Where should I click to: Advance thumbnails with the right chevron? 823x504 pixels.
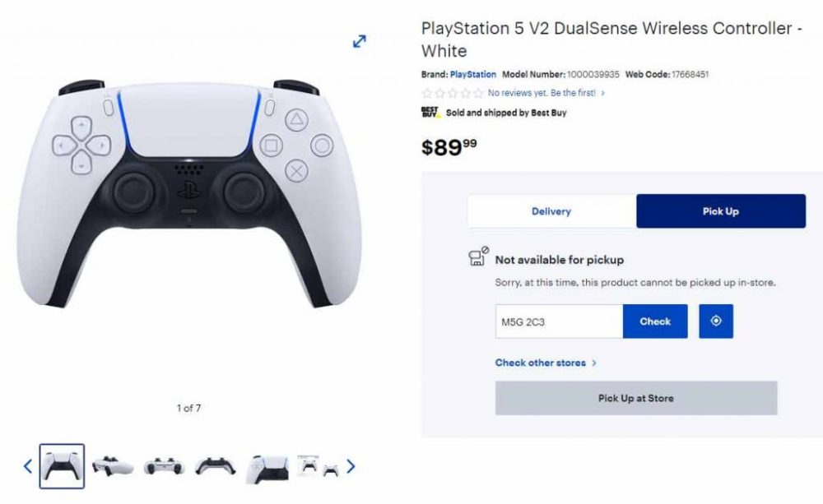351,466
